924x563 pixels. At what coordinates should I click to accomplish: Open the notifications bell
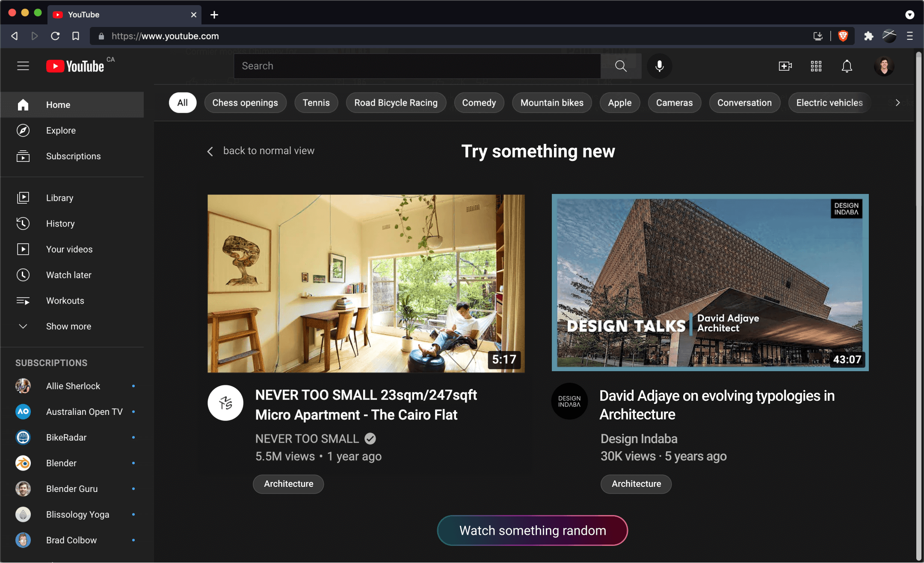pyautogui.click(x=847, y=66)
